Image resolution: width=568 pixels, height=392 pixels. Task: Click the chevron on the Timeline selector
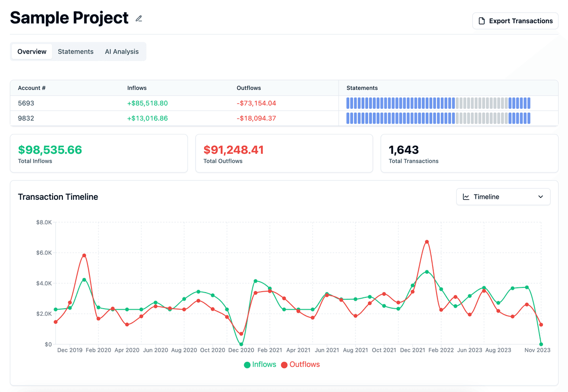[541, 196]
